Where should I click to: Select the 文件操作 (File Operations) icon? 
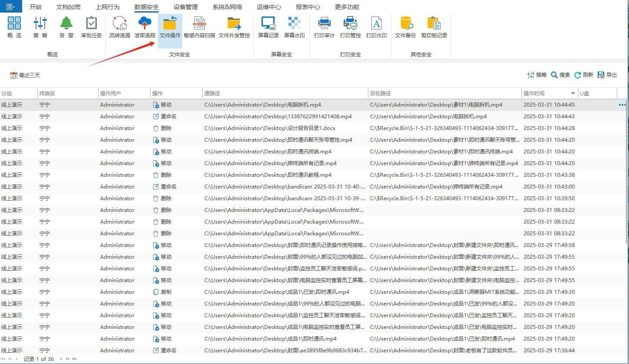170,26
